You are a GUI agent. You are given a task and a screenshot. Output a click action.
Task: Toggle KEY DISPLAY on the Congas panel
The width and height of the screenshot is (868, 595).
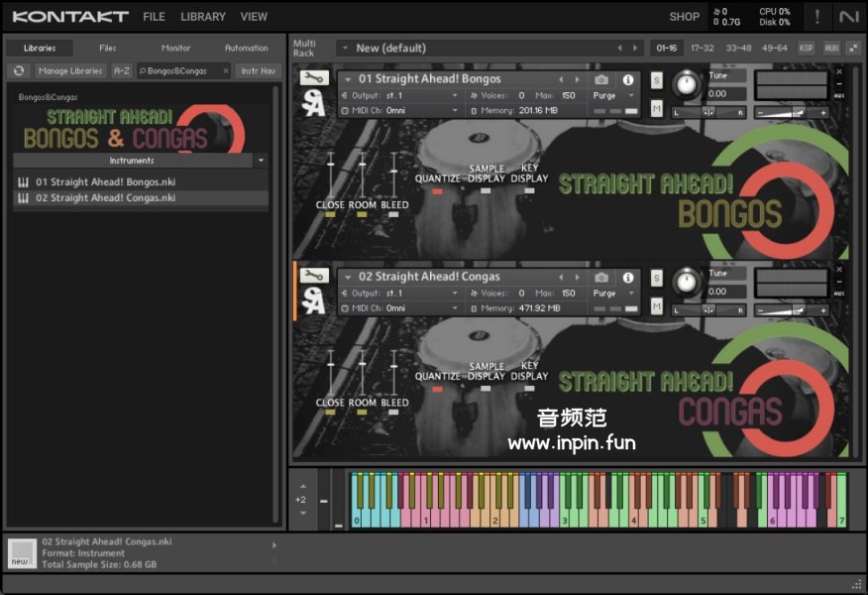click(x=529, y=388)
